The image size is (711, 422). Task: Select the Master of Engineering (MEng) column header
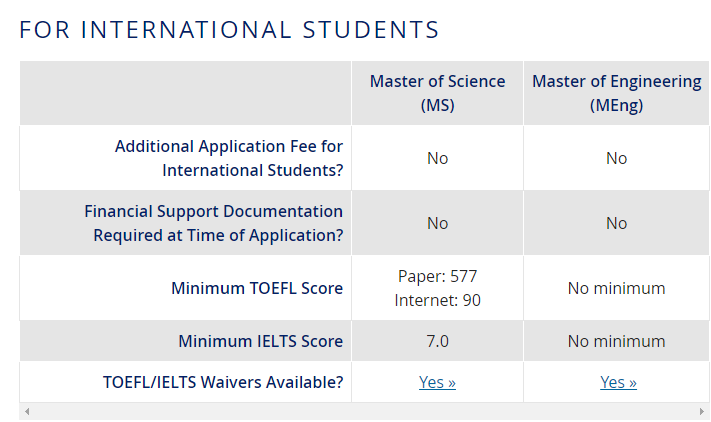coord(616,93)
